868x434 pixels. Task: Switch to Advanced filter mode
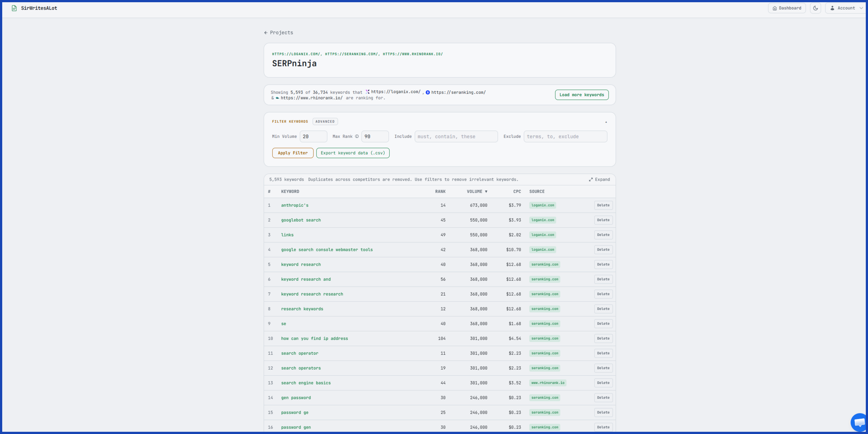tap(325, 122)
